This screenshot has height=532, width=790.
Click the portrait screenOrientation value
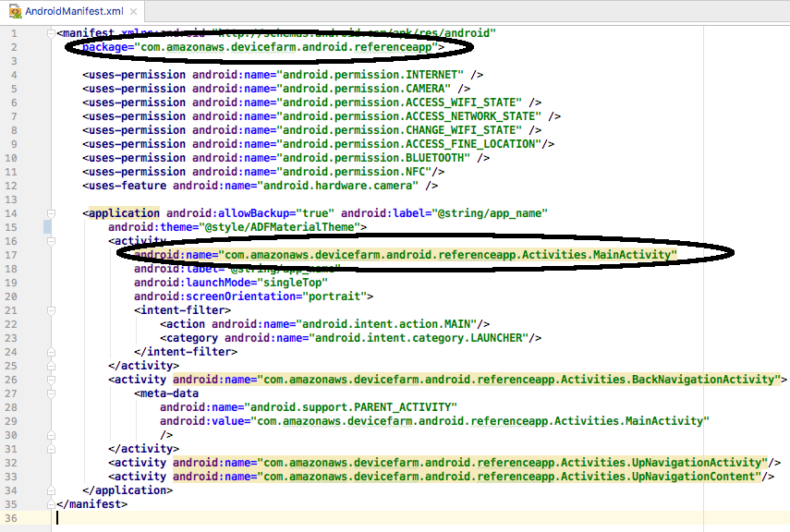(x=334, y=296)
